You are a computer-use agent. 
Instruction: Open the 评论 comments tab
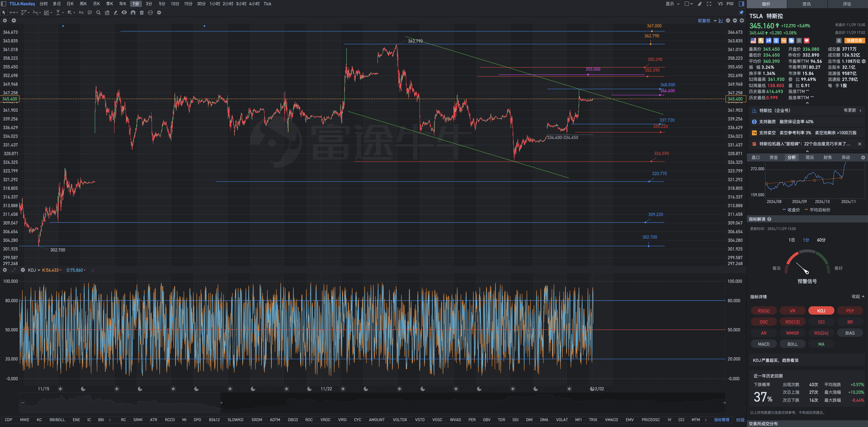pos(847,4)
